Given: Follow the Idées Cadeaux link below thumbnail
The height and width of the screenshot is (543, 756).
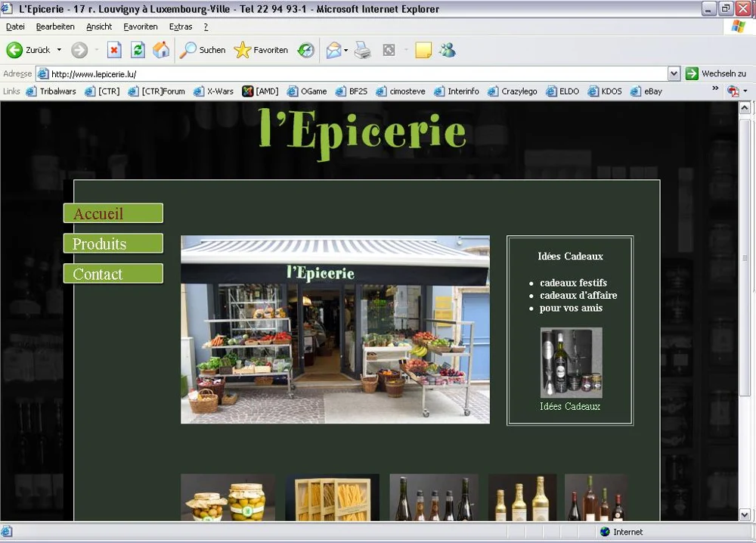Looking at the screenshot, I should click(570, 407).
